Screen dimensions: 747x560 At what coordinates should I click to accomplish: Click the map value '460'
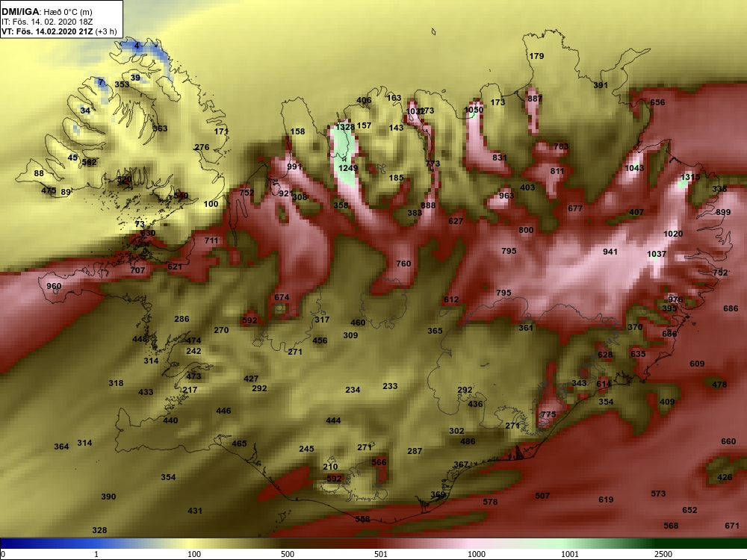(x=358, y=323)
